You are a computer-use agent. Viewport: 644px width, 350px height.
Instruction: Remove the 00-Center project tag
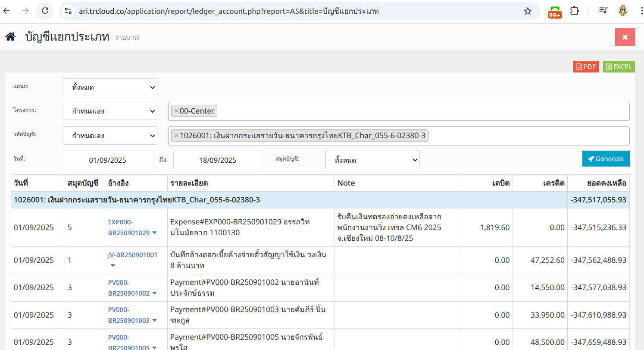(x=176, y=111)
